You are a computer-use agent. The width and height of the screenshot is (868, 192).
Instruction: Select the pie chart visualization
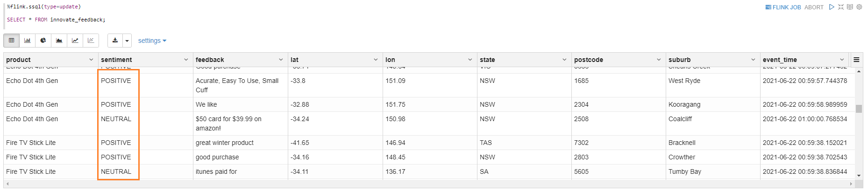click(x=43, y=41)
